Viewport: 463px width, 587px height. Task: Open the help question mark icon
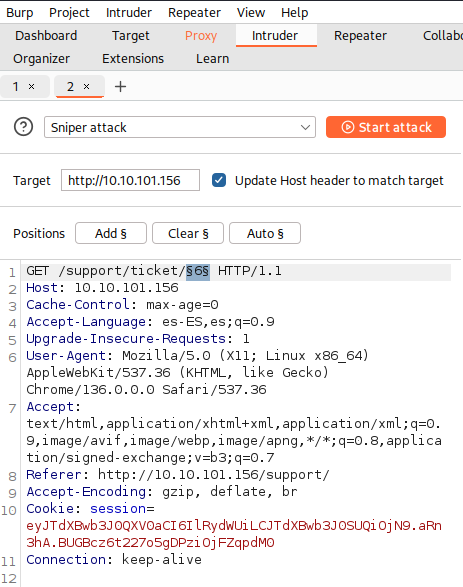pos(23,127)
